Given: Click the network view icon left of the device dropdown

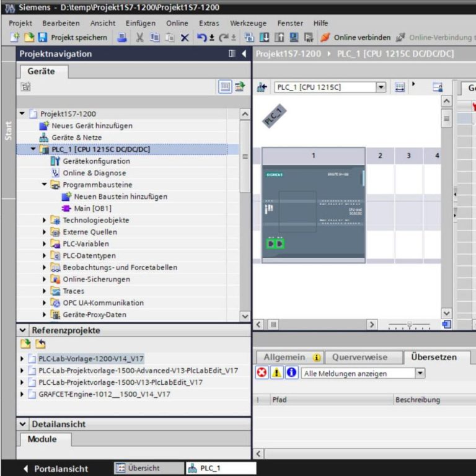Looking at the screenshot, I should [262, 87].
